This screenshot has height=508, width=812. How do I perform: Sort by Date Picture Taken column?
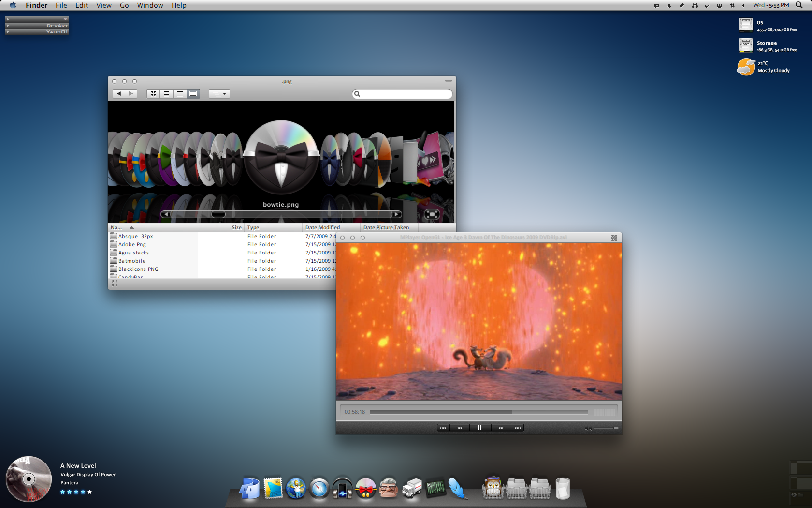[389, 227]
